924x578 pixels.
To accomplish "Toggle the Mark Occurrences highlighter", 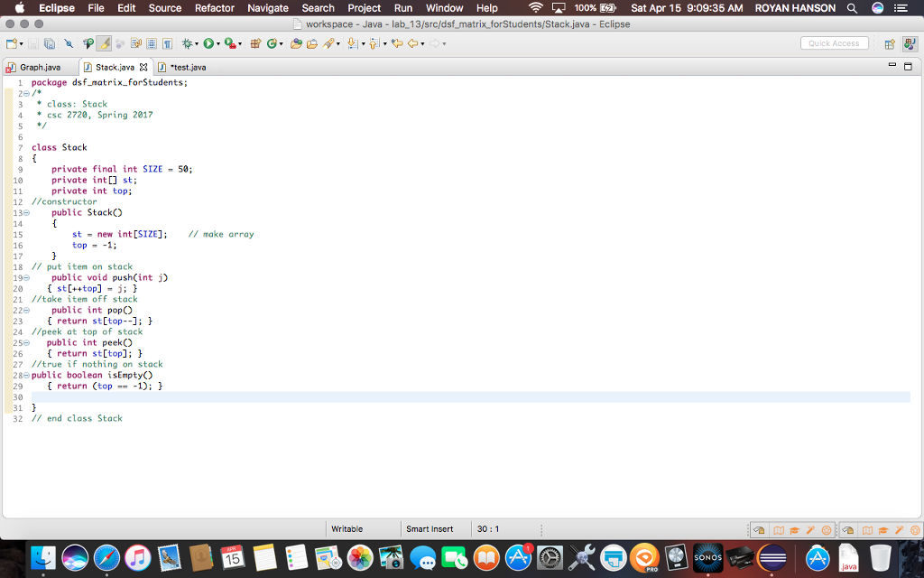I will [102, 42].
